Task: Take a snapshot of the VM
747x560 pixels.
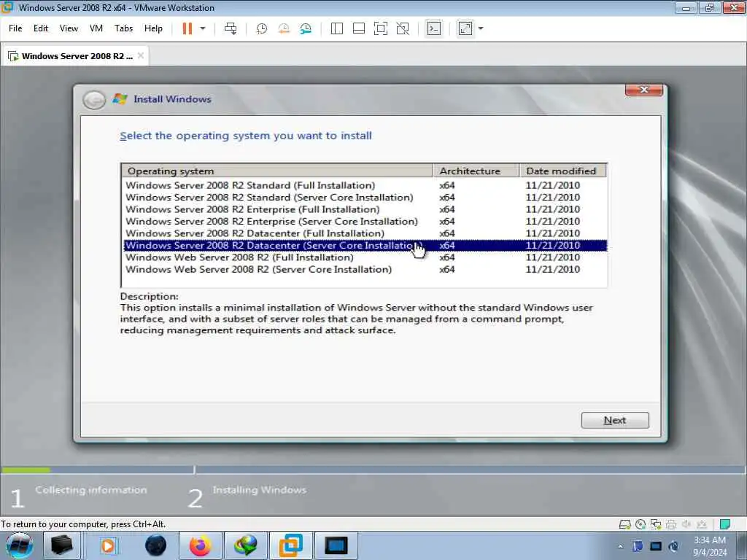Action: [x=262, y=28]
